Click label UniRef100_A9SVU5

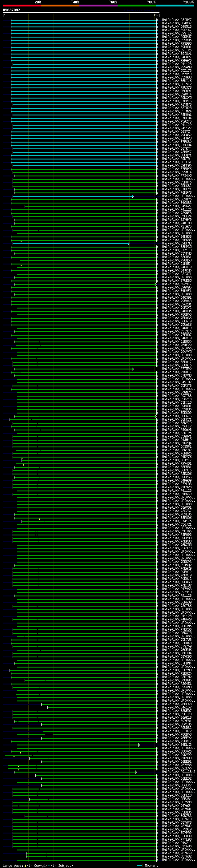[x=177, y=40]
